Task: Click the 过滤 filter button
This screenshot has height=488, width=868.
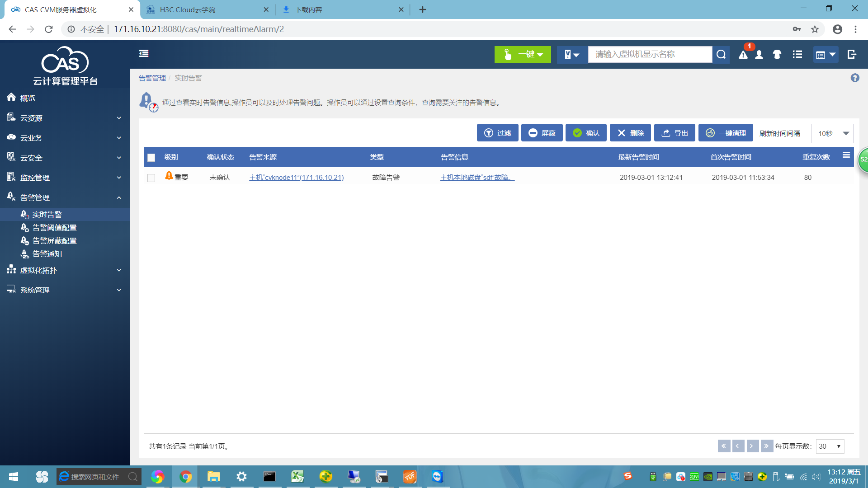Action: coord(497,133)
